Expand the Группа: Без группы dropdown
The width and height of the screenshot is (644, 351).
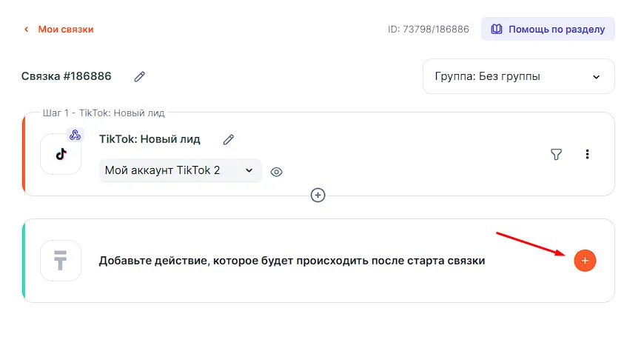coord(519,76)
